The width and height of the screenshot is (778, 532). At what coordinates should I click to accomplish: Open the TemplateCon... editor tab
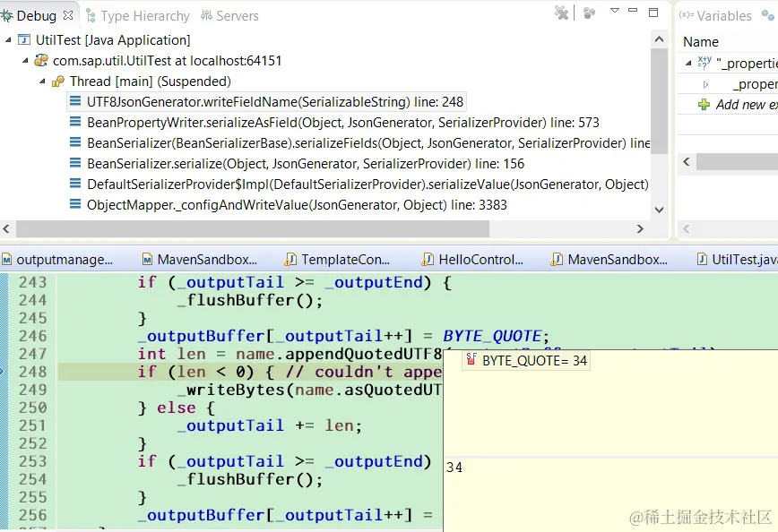[338, 260]
